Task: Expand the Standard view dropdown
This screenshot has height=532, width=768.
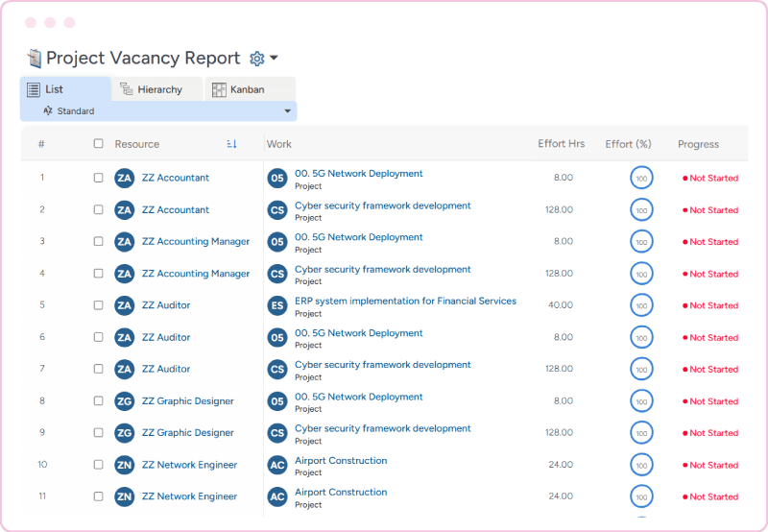Action: click(x=286, y=111)
